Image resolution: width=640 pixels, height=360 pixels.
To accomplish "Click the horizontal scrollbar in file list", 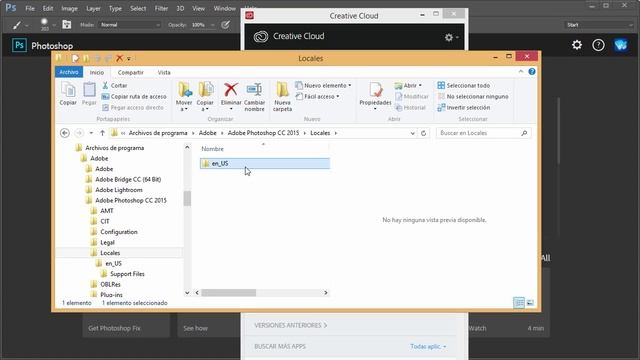I will 229,293.
